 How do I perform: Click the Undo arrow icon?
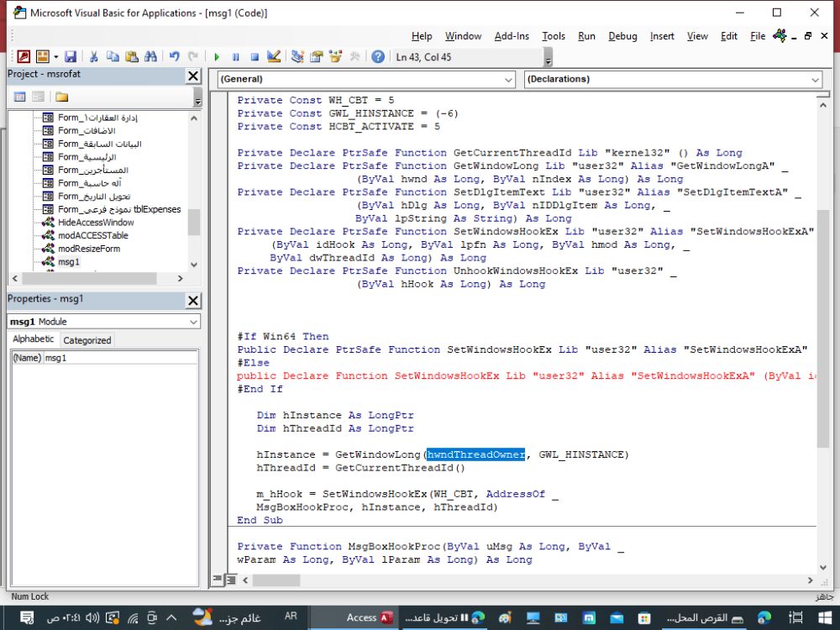[x=174, y=56]
